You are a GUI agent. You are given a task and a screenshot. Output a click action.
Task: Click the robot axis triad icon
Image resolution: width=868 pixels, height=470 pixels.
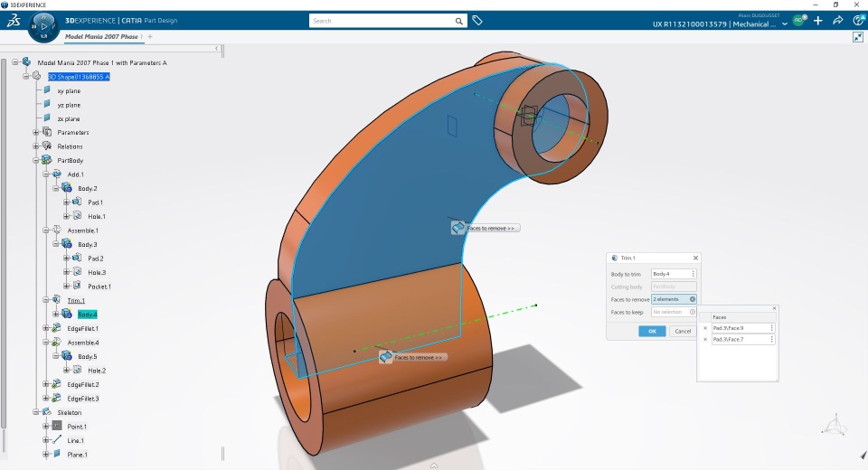tap(835, 425)
